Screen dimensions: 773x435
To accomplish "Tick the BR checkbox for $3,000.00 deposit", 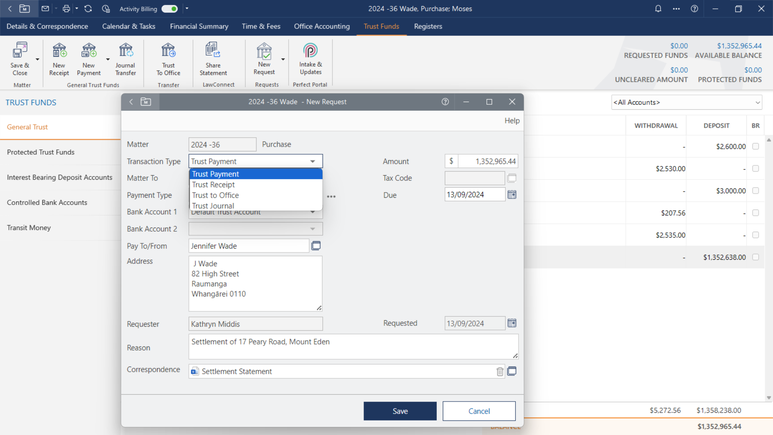I will [x=755, y=191].
